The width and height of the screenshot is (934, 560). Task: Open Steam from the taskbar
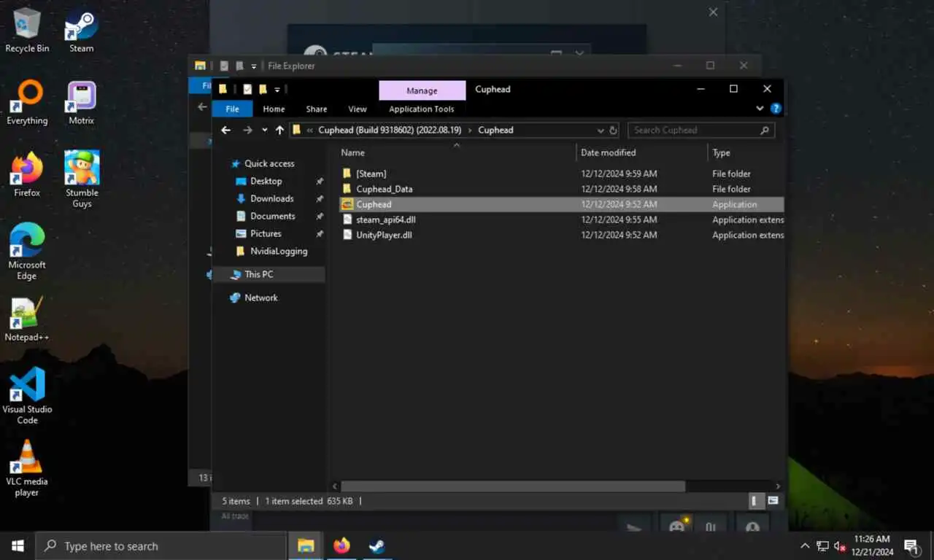pyautogui.click(x=377, y=545)
